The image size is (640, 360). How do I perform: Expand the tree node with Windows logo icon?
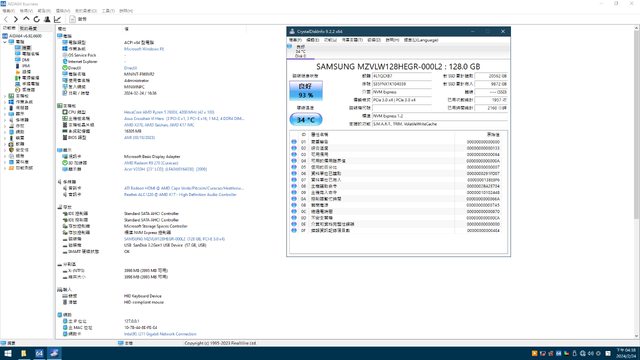point(5,102)
